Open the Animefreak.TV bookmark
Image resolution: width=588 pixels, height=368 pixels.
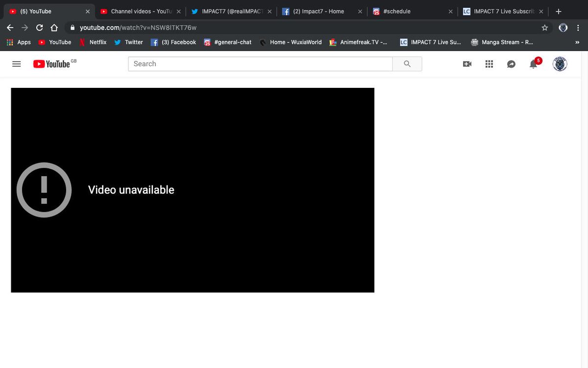[x=358, y=42]
